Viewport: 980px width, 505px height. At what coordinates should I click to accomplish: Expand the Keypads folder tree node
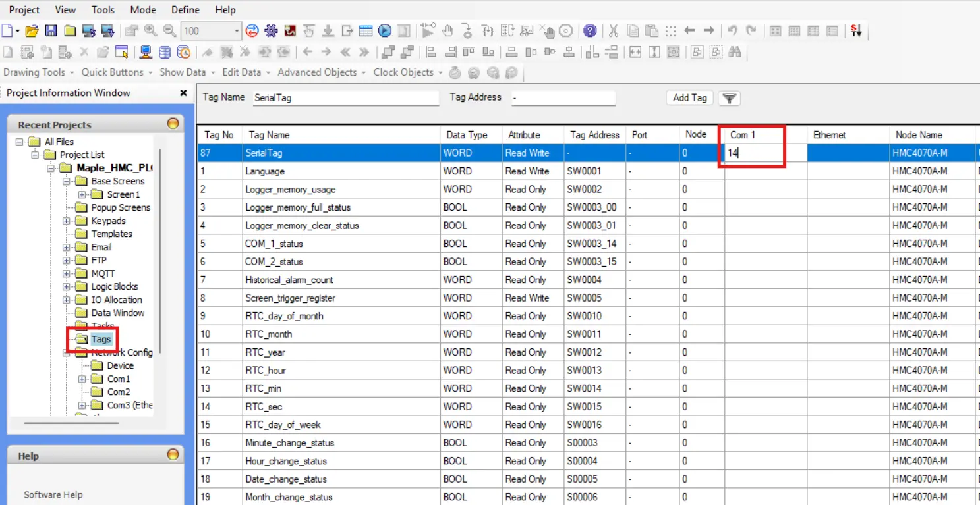(x=67, y=221)
